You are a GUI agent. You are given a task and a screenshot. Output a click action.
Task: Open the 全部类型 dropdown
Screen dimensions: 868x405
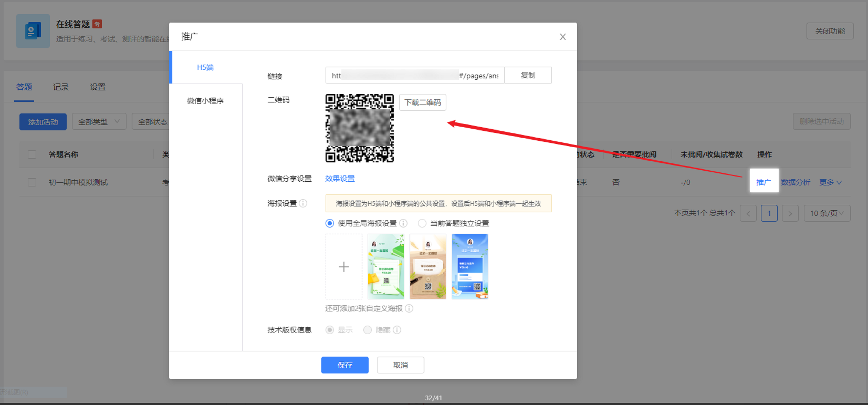pyautogui.click(x=99, y=121)
